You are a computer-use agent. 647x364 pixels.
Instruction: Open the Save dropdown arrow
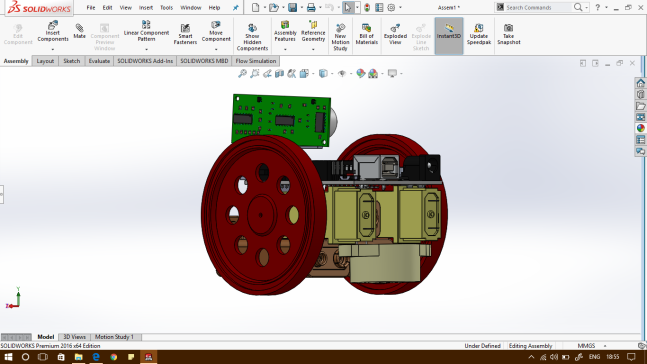pos(302,7)
